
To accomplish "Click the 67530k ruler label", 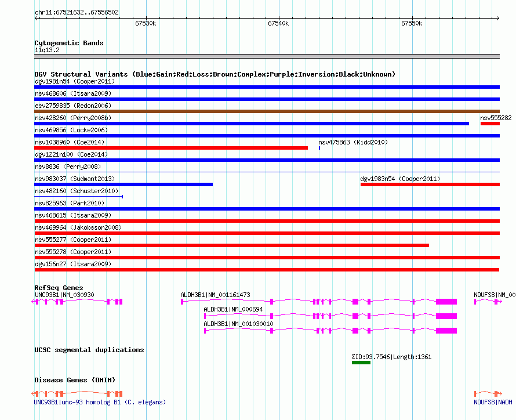I will click(x=146, y=23).
